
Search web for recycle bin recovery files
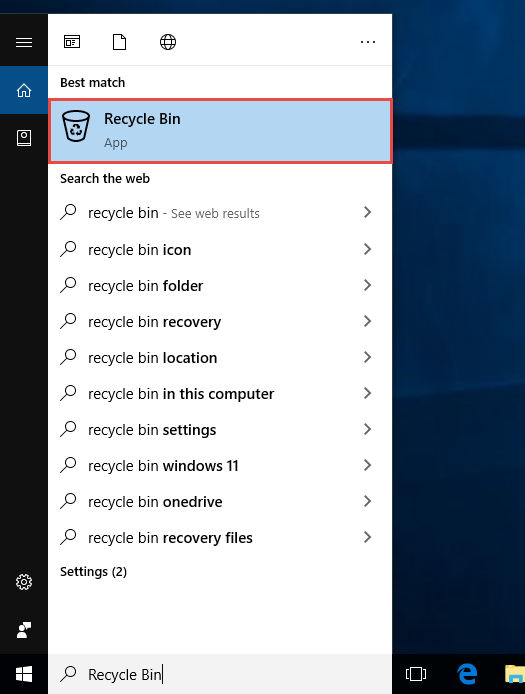click(x=220, y=537)
